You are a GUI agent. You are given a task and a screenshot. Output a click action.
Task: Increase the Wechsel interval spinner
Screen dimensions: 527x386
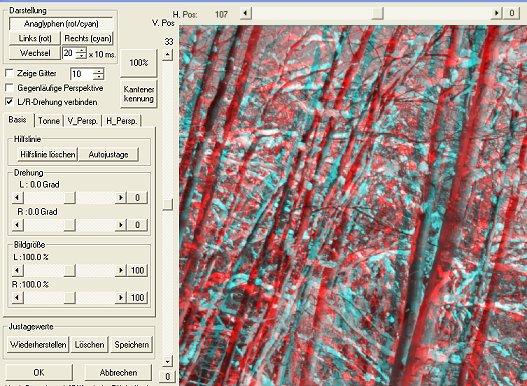tap(81, 50)
